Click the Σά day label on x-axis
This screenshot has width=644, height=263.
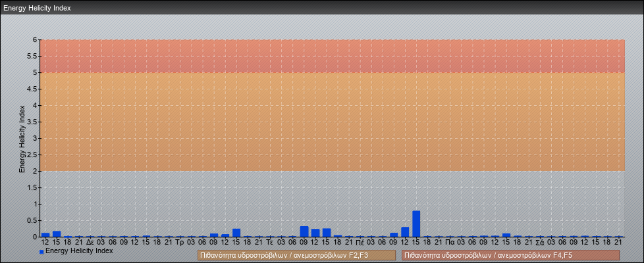point(540,243)
